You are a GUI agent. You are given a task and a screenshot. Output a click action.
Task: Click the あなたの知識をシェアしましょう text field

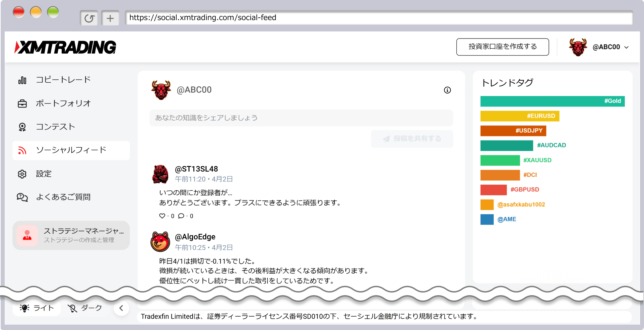pyautogui.click(x=301, y=118)
